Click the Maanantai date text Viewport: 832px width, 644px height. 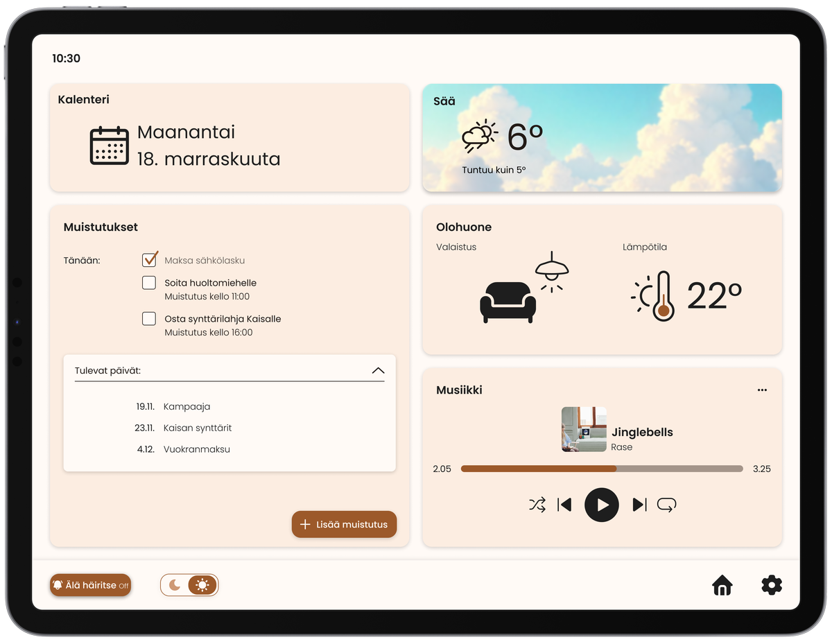coord(187,132)
